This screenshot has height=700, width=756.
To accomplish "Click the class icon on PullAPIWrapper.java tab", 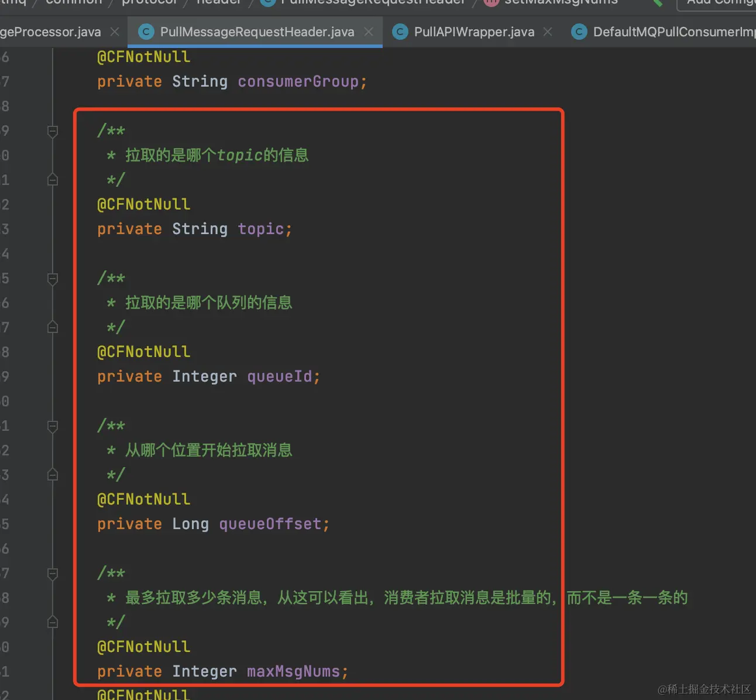I will click(400, 32).
